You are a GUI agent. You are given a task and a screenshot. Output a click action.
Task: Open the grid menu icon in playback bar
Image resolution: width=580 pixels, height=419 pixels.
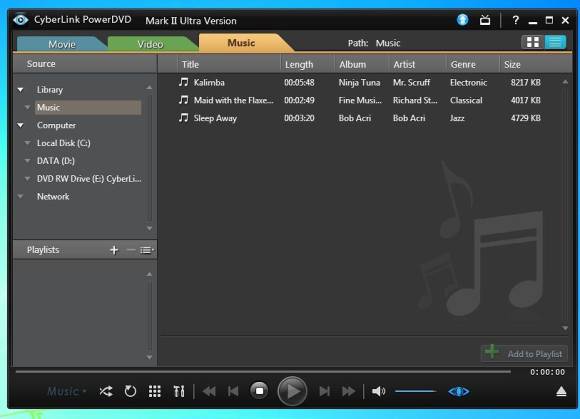[155, 391]
